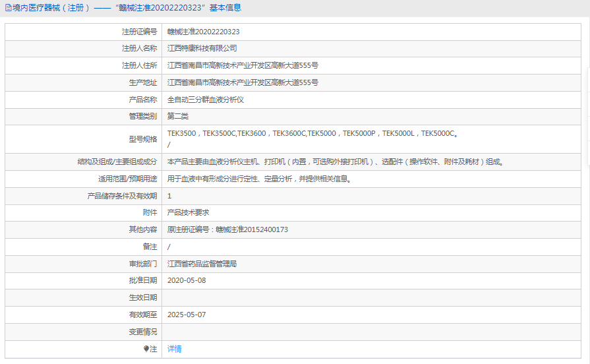Select the intended use text 用于血液中有形成分

[x=260, y=179]
